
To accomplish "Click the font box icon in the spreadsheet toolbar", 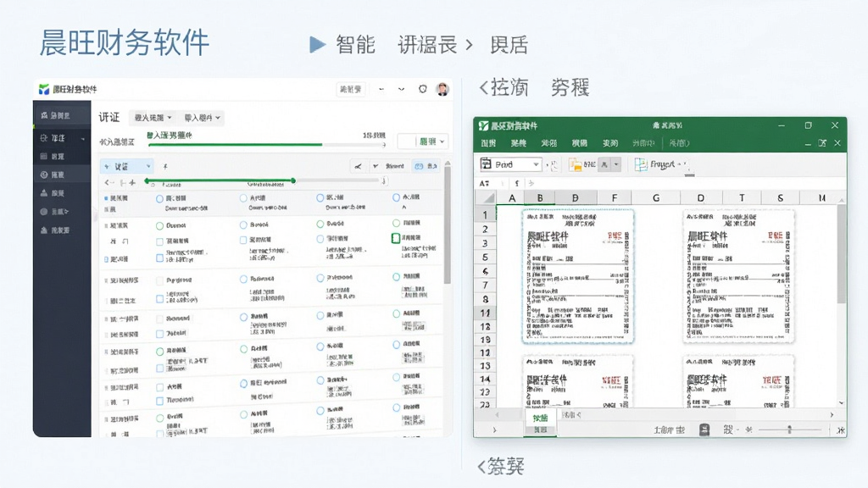I will [486, 164].
